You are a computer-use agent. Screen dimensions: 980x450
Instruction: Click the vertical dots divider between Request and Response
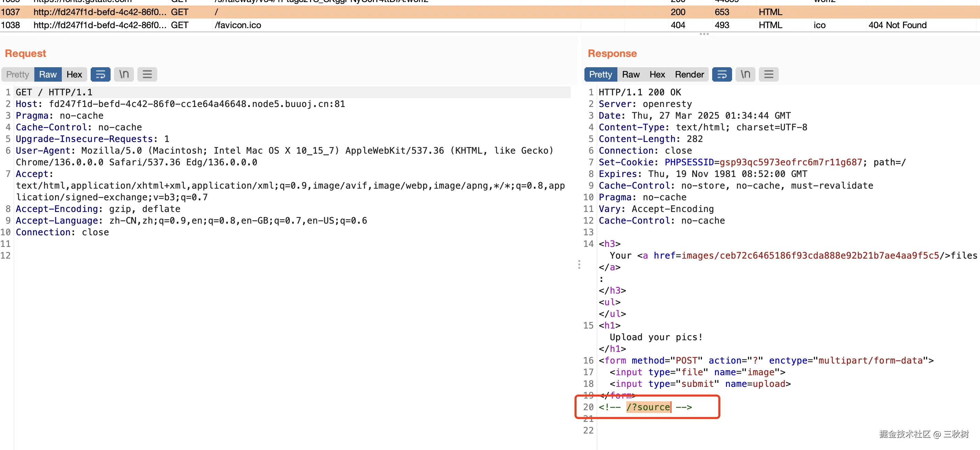click(x=579, y=264)
